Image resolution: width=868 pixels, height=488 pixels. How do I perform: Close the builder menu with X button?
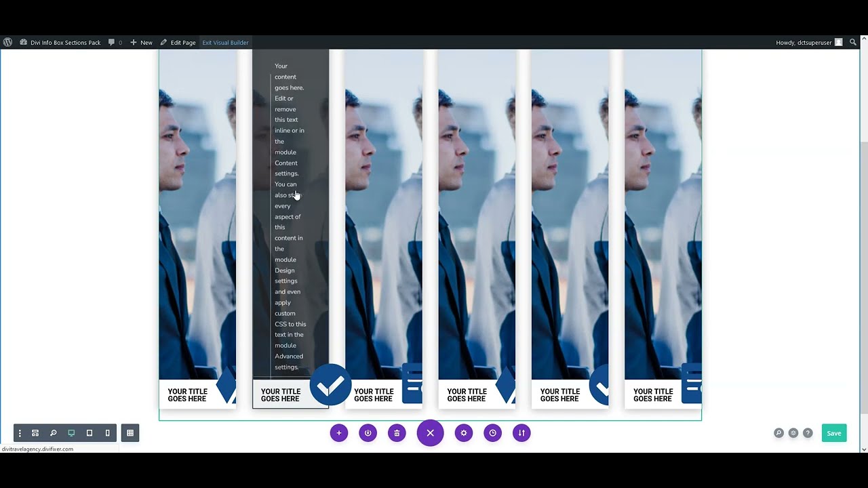pos(430,432)
